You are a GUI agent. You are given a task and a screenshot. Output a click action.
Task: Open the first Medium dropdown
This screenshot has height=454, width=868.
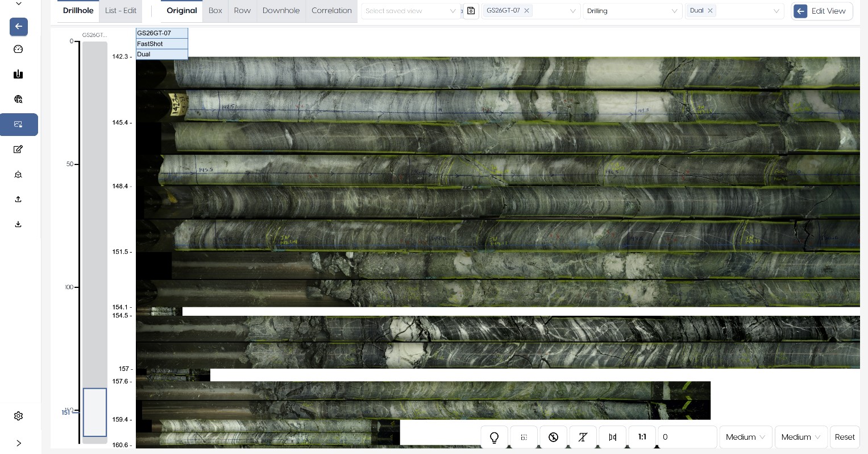746,437
